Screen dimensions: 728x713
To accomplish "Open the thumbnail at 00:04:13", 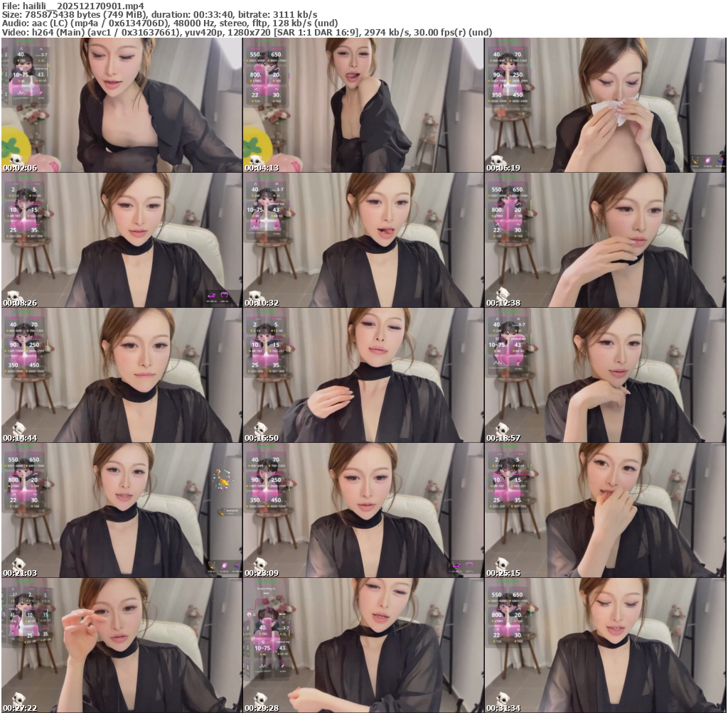I will 363,105.
